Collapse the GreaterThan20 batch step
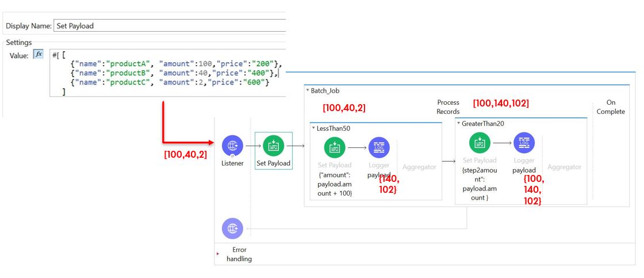The width and height of the screenshot is (644, 278). pos(458,123)
